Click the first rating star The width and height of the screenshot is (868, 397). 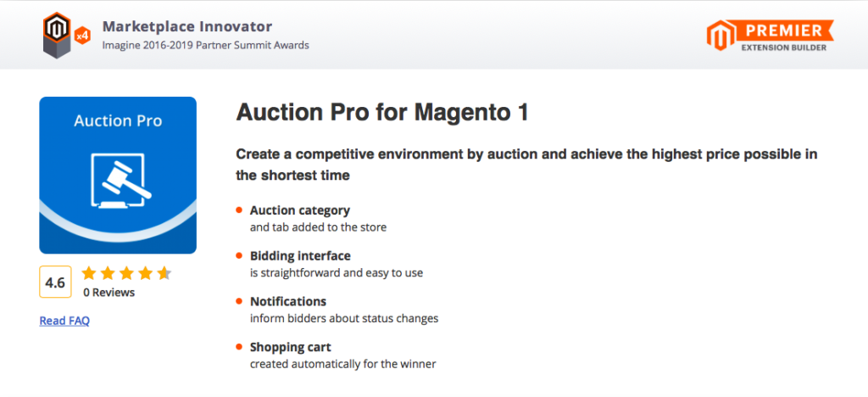coord(89,273)
